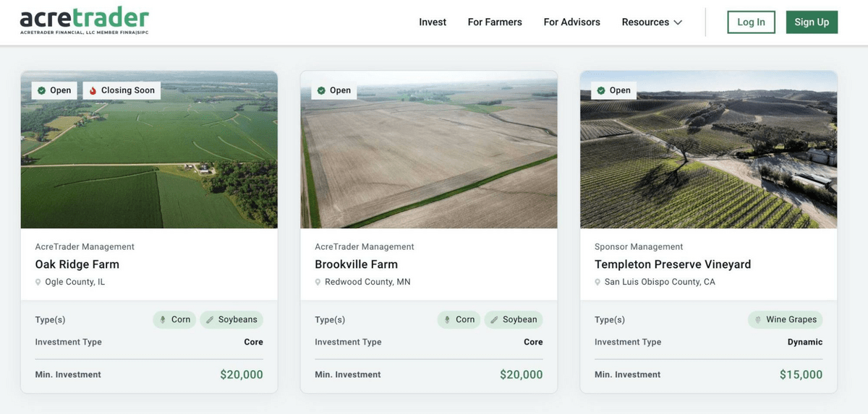868x414 pixels.
Task: Select the Corn tag on Oak Ridge Farm
Action: tap(174, 319)
